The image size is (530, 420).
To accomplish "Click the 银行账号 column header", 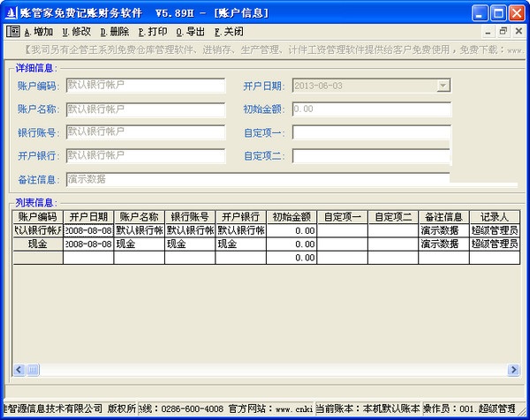I will [190, 217].
